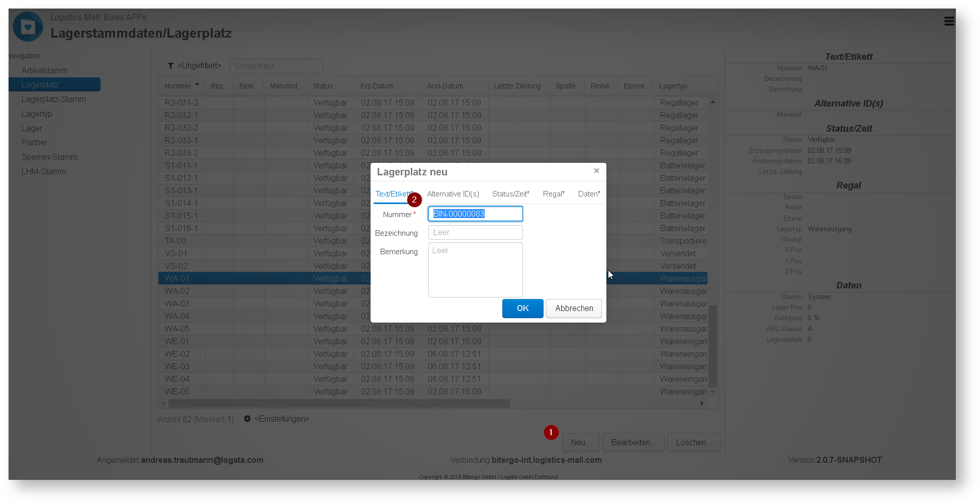Click the logged-in email andreas.trautmann@logata.com

click(202, 460)
